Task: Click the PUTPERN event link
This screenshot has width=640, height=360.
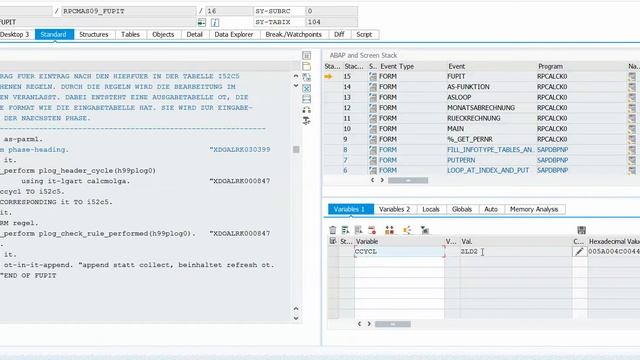Action: [461, 160]
